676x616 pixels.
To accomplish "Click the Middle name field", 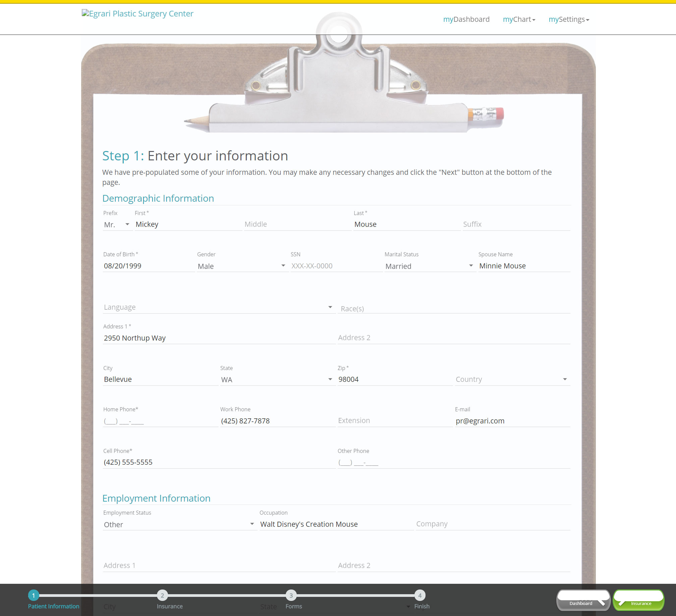I will coord(297,224).
